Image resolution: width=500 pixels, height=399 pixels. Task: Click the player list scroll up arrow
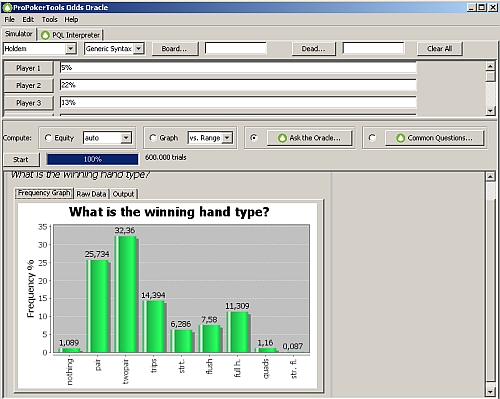point(490,66)
